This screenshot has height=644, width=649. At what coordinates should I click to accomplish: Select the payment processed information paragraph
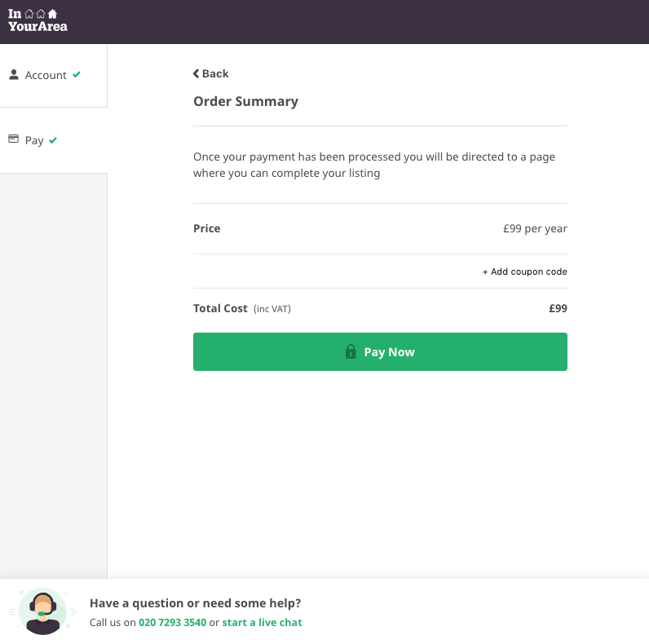[374, 165]
